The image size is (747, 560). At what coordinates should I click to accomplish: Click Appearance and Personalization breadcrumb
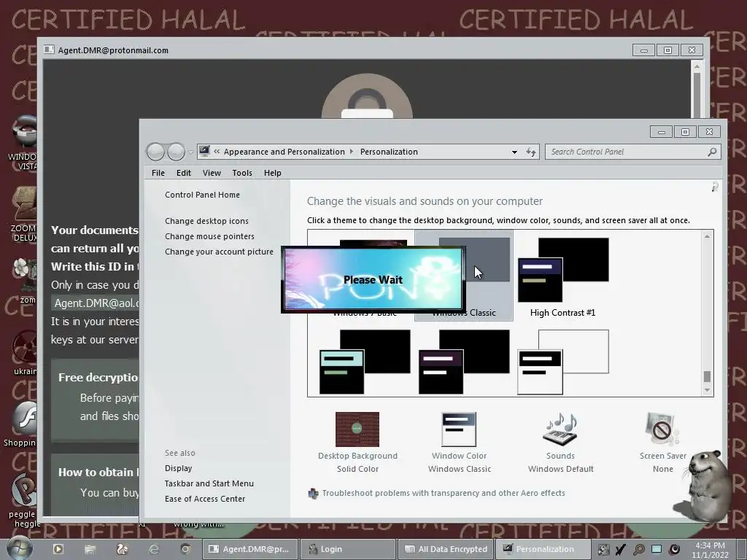coord(285,152)
